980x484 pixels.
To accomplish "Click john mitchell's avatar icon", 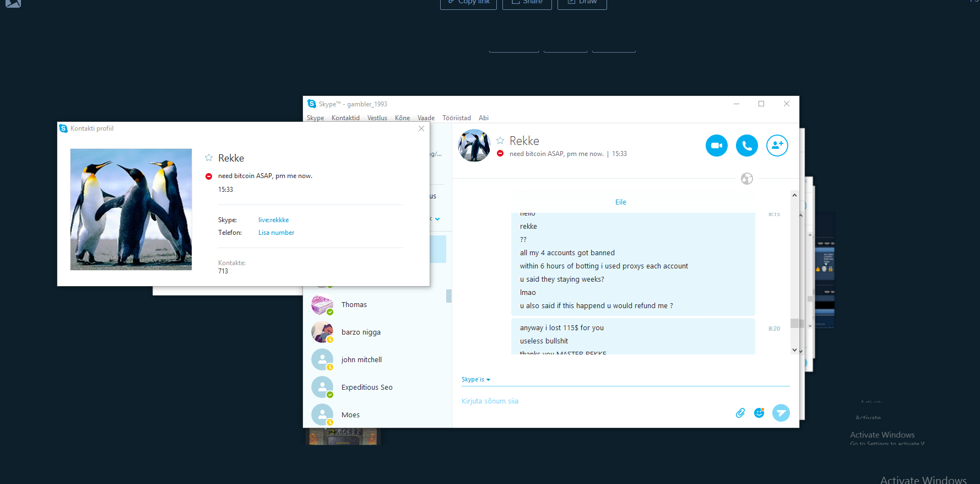I will pyautogui.click(x=322, y=359).
